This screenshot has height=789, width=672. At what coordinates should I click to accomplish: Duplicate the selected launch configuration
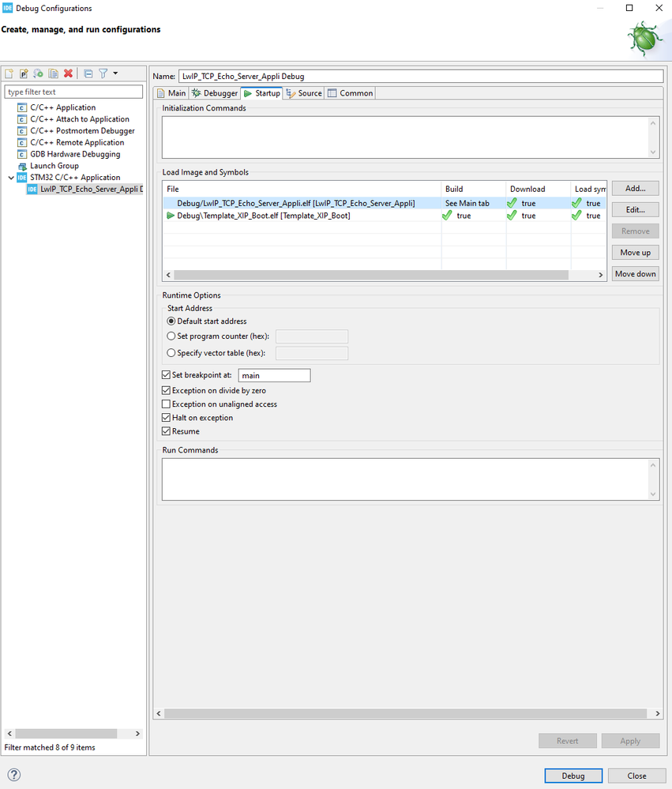(54, 73)
